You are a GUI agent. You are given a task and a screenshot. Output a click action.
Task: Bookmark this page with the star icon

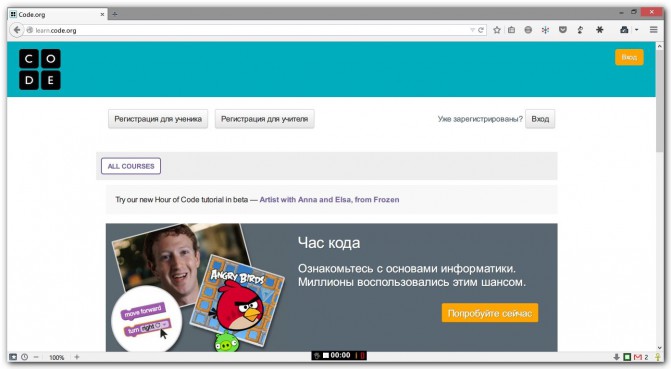497,30
